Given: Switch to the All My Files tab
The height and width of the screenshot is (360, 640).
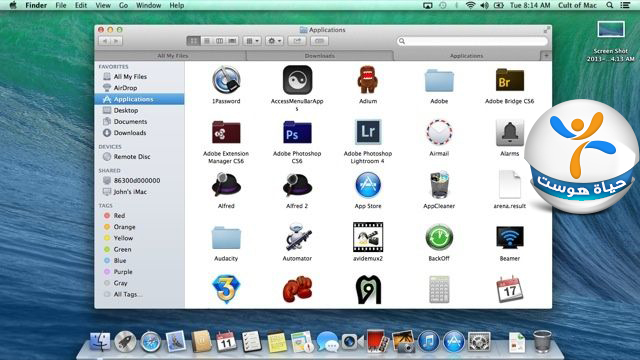Looking at the screenshot, I should point(173,56).
